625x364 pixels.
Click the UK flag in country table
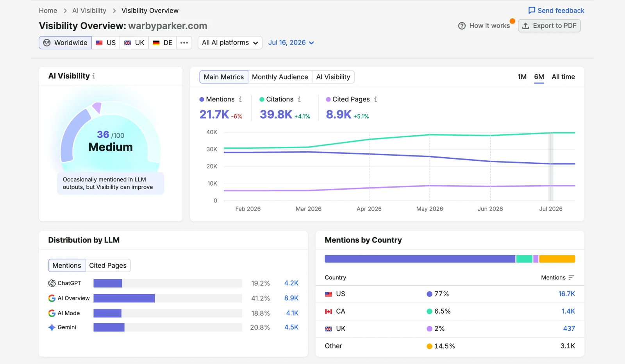click(x=329, y=329)
